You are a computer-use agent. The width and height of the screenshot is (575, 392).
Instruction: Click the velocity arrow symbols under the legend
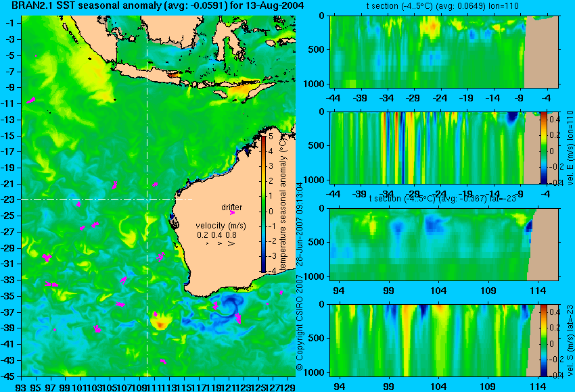[220, 243]
